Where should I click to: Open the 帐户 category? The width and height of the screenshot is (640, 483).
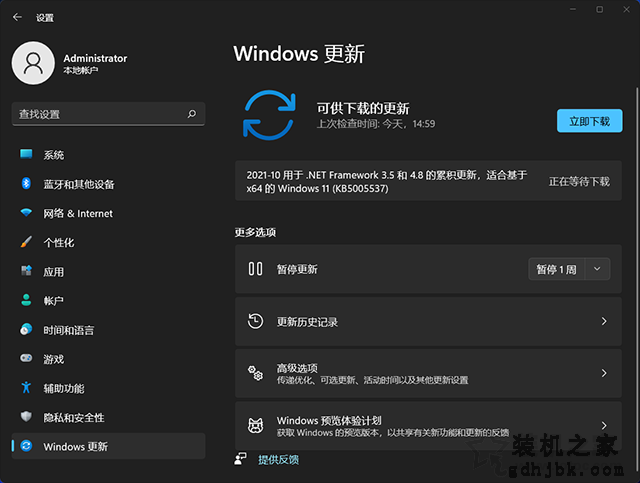pyautogui.click(x=108, y=300)
